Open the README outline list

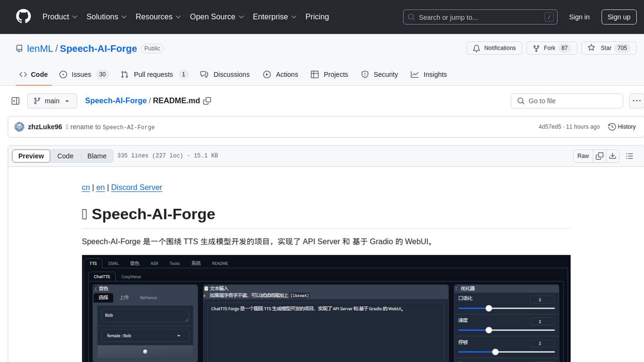(x=629, y=156)
